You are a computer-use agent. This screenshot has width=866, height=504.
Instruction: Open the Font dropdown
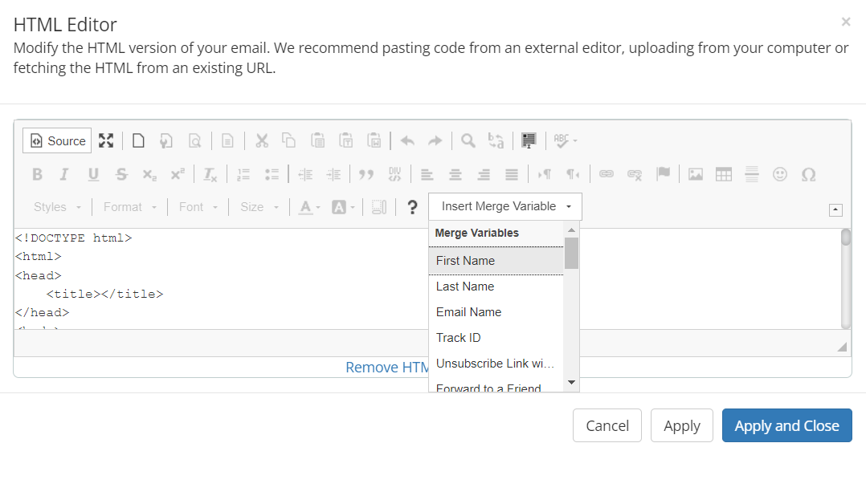pos(198,207)
